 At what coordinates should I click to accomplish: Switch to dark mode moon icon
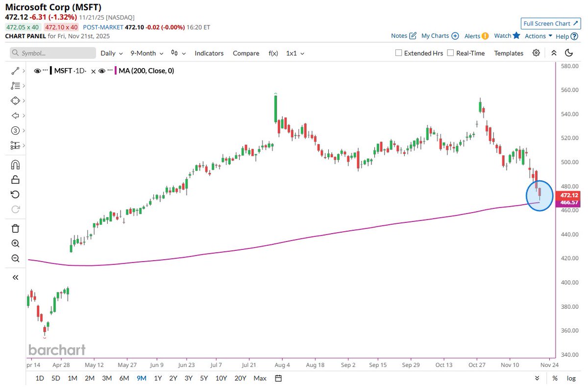click(x=569, y=53)
